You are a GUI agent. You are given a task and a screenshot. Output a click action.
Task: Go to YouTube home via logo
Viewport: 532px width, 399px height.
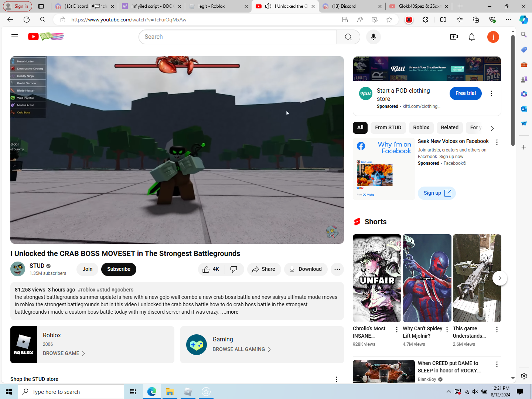(46, 37)
